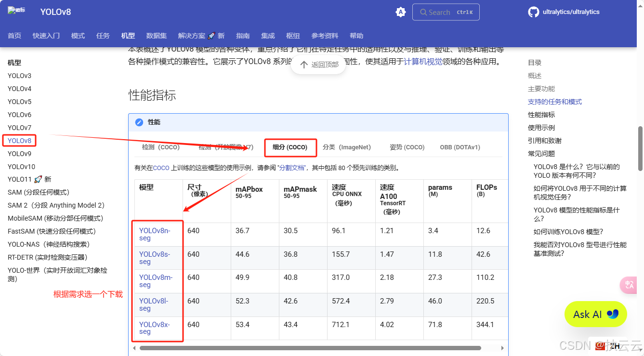Switch to 检测 (COCO) tab

(x=161, y=147)
